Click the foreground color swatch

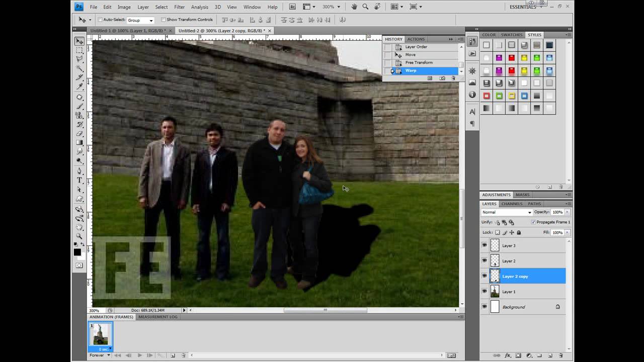pos(77,252)
